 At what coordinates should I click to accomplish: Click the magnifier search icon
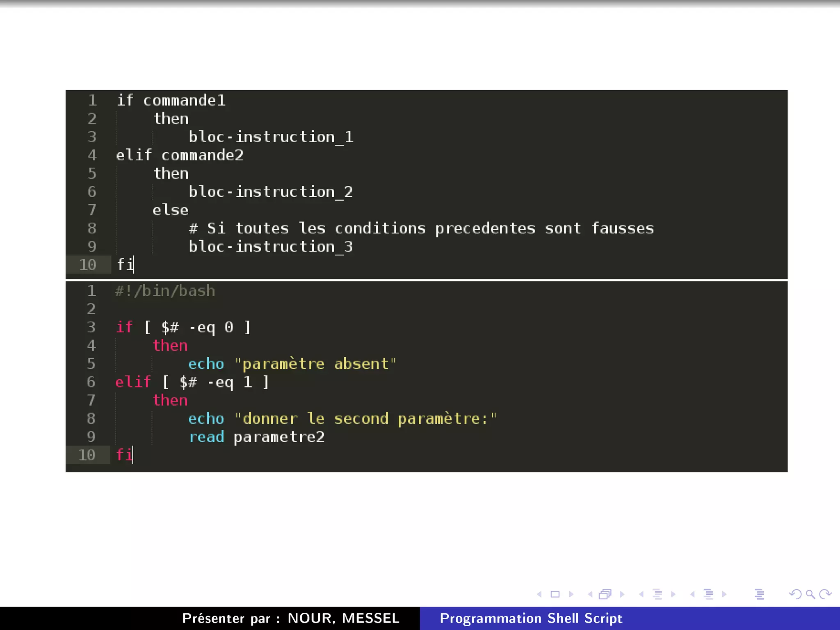(x=810, y=594)
